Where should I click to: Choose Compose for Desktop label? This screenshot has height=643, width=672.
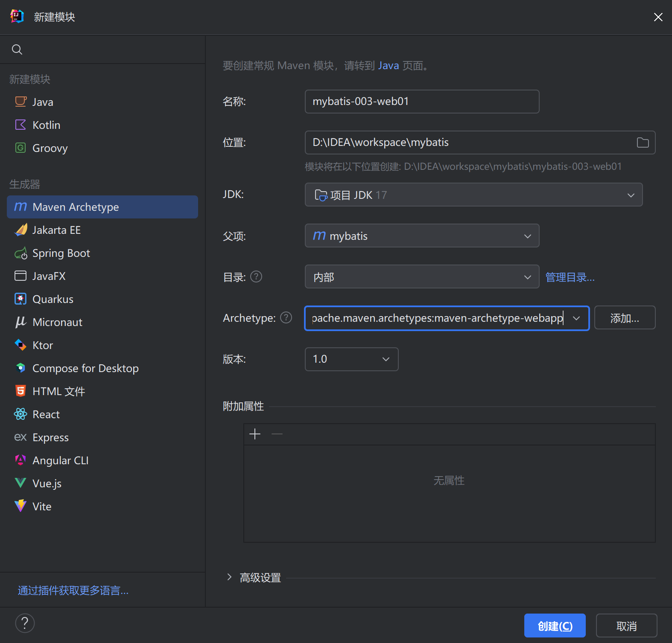pos(85,368)
